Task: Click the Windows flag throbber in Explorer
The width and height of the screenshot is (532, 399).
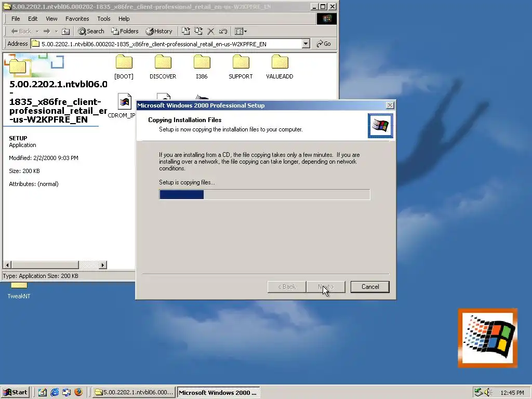Action: coord(327,19)
